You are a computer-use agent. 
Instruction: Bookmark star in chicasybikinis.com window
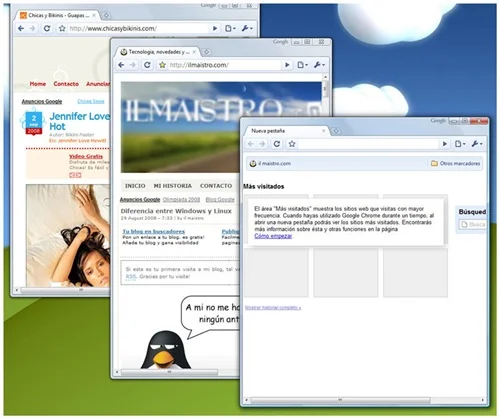62,29
